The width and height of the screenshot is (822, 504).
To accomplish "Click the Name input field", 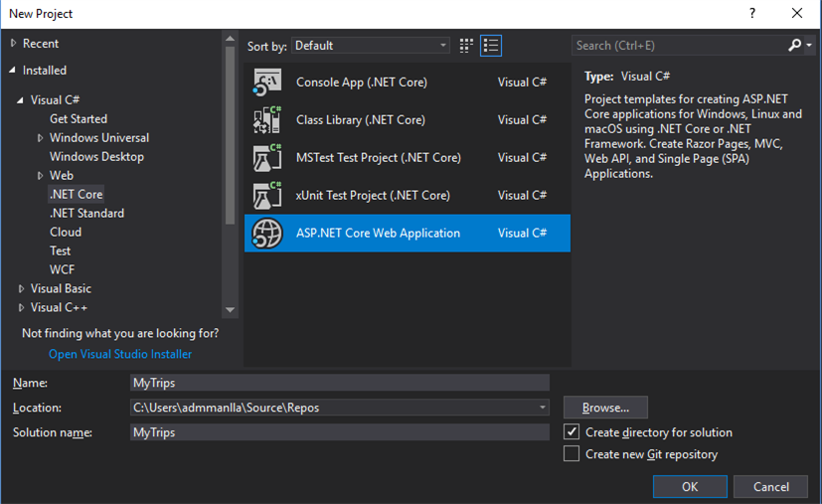I will (340, 383).
